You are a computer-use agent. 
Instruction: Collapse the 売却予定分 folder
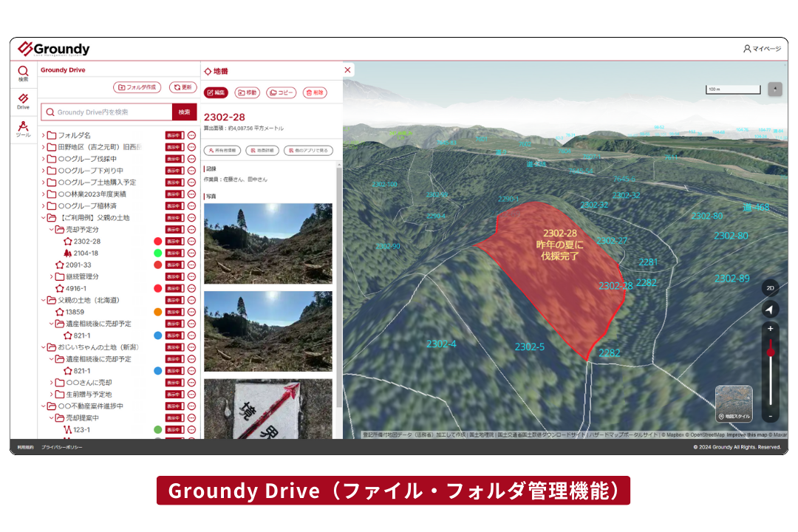pyautogui.click(x=52, y=230)
